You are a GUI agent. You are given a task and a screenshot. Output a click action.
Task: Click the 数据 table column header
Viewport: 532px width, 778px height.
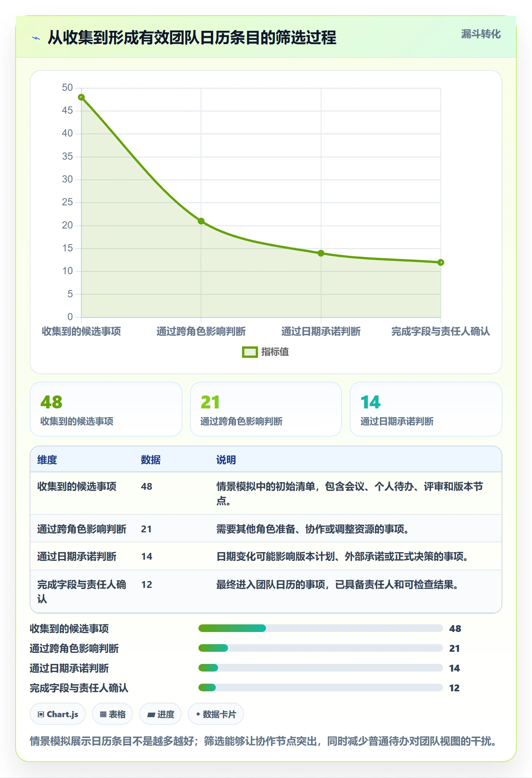click(151, 460)
